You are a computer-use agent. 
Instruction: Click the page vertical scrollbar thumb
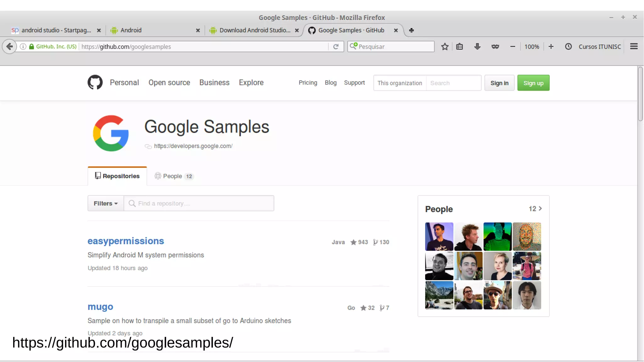(x=640, y=94)
